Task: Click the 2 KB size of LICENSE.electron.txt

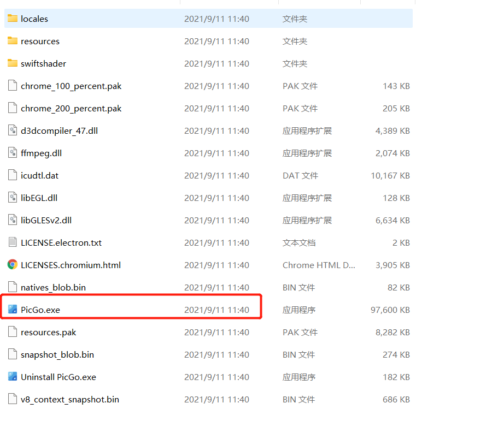Action: pos(401,243)
